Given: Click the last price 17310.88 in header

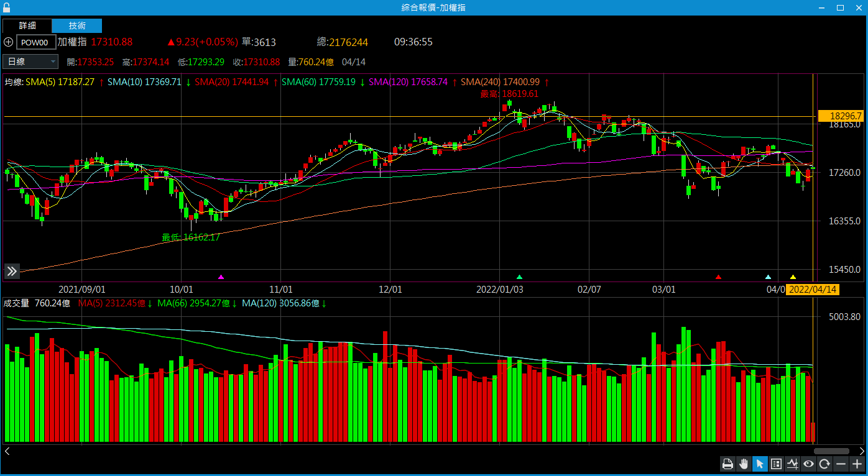Looking at the screenshot, I should tap(112, 42).
